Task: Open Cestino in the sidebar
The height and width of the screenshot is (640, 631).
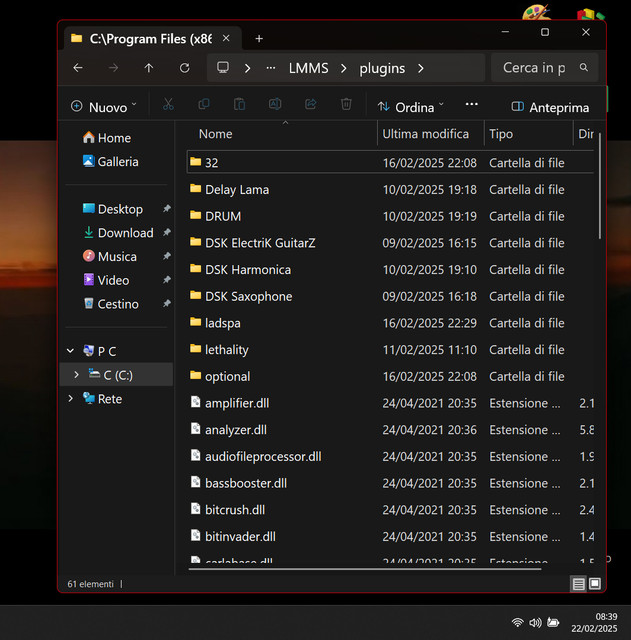Action: click(111, 304)
